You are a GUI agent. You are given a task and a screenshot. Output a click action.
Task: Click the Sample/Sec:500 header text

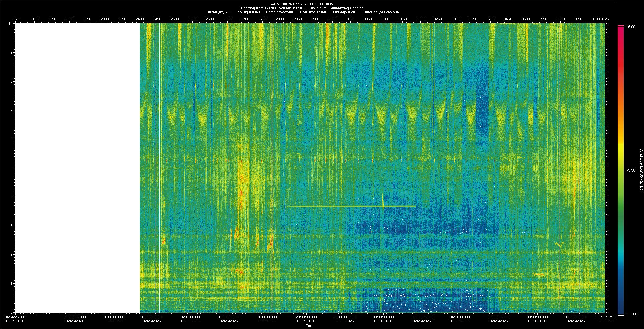pos(279,12)
